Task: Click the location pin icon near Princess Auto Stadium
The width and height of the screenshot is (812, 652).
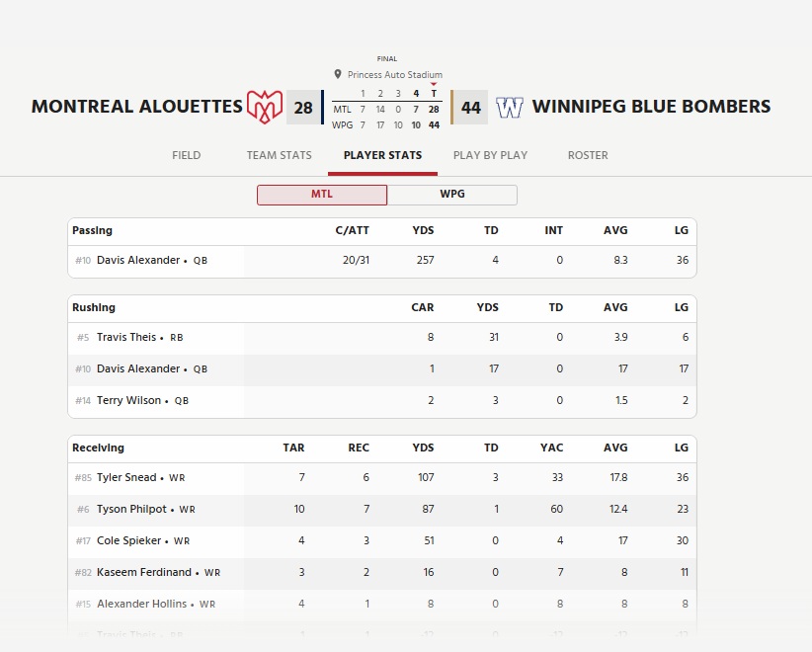Action: pyautogui.click(x=338, y=74)
